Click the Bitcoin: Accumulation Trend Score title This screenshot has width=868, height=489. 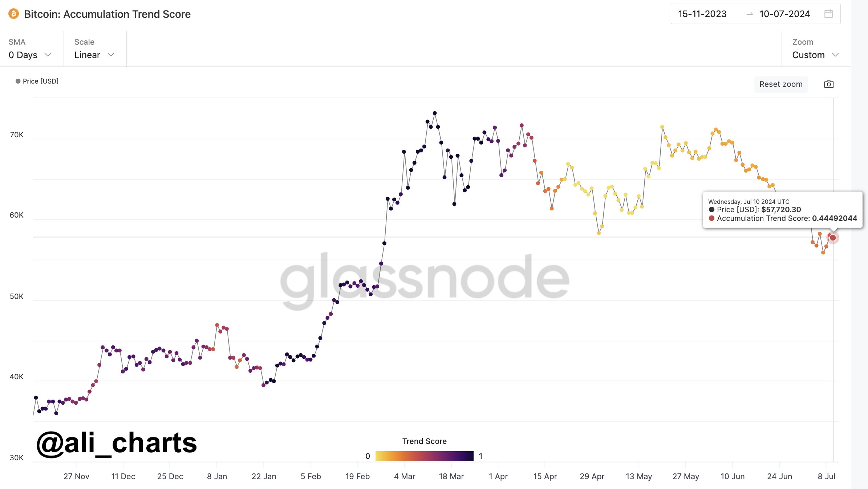pos(107,14)
